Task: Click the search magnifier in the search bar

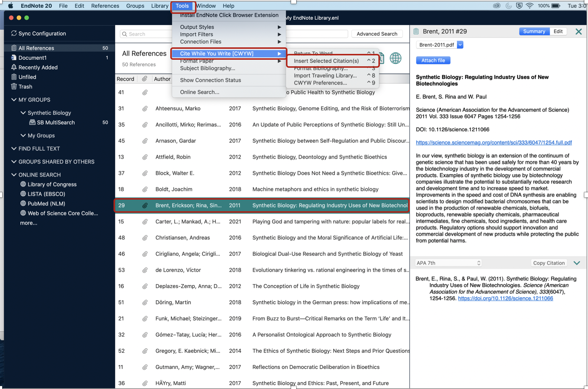Action: 125,34
